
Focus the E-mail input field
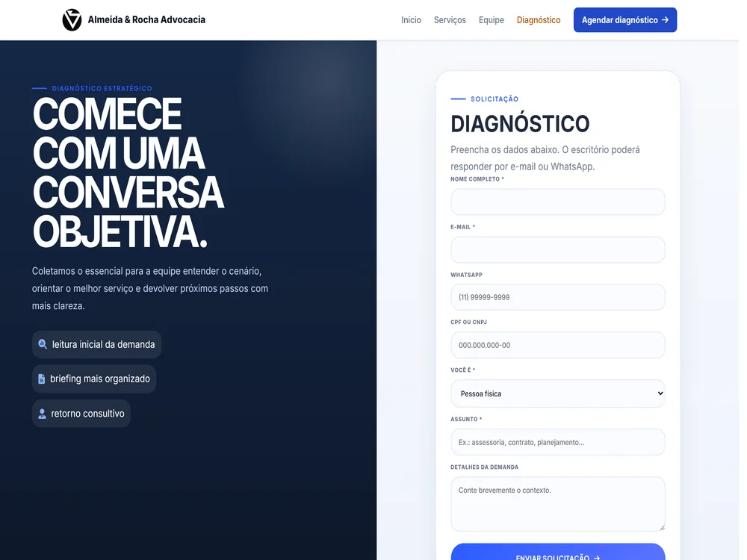[557, 249]
